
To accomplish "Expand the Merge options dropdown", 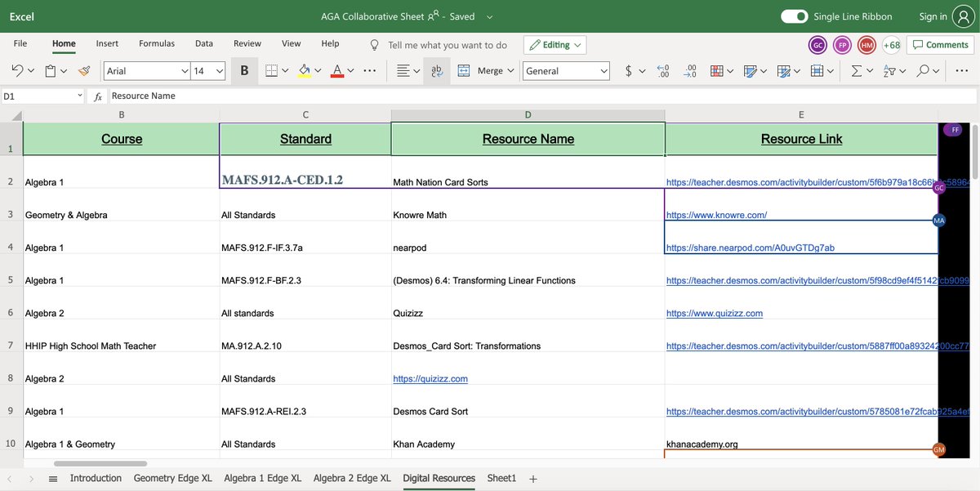I will [510, 70].
